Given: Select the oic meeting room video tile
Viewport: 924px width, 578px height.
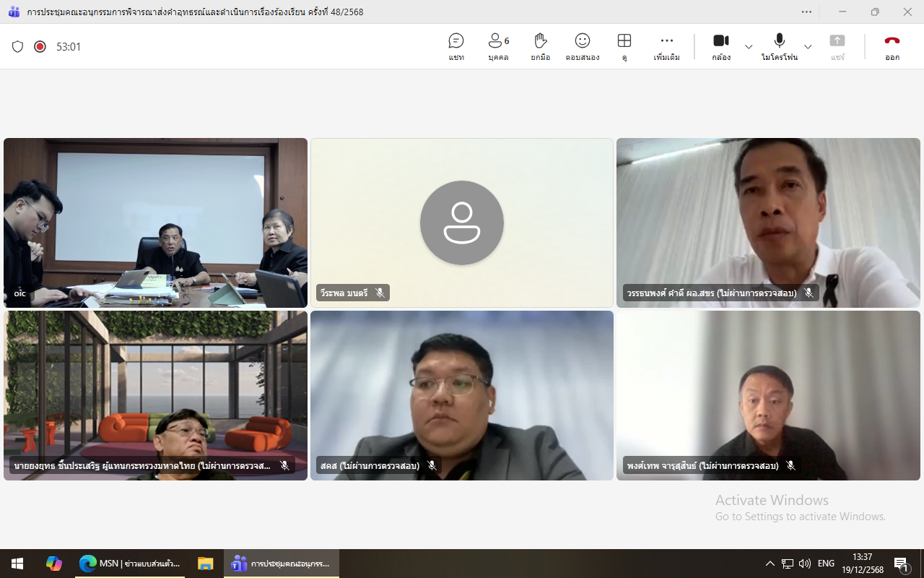Looking at the screenshot, I should point(155,223).
